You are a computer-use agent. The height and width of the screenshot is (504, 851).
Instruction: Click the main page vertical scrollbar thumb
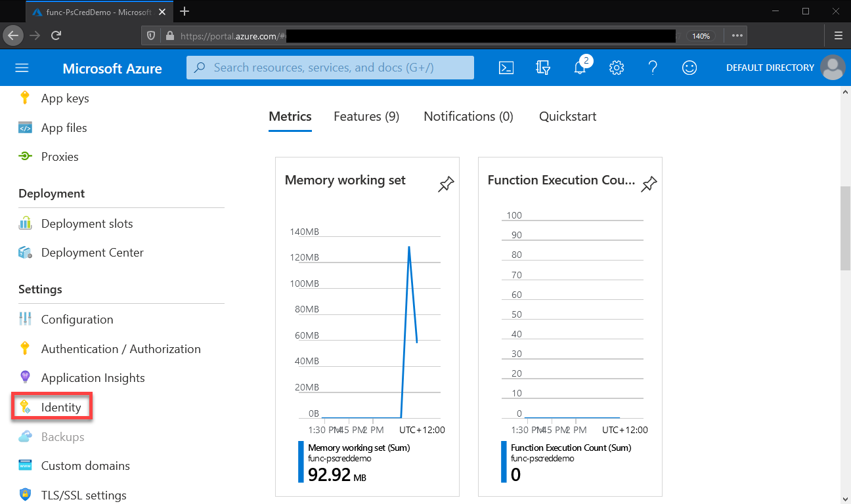pyautogui.click(x=845, y=228)
